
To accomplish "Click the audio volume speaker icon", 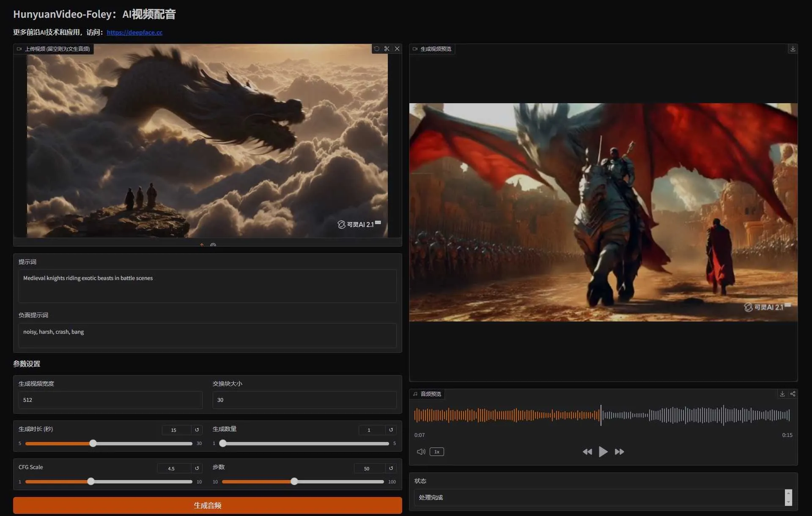I will (x=421, y=452).
